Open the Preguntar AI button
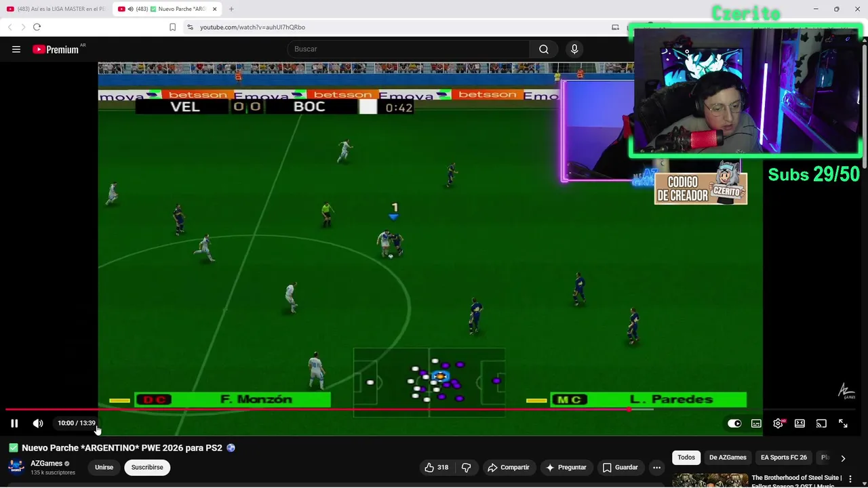 click(x=566, y=467)
